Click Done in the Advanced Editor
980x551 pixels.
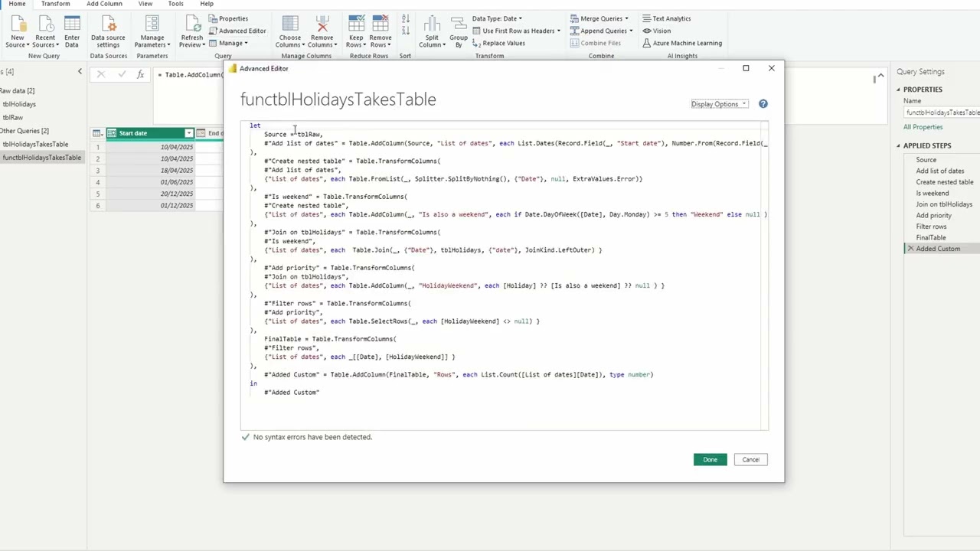pyautogui.click(x=710, y=459)
